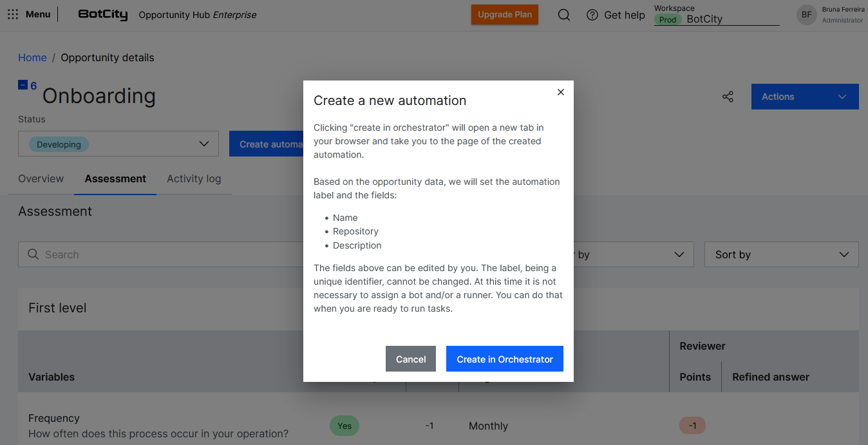Switch to the Activity log tab
Screen dimensions: 868x445
coord(194,178)
